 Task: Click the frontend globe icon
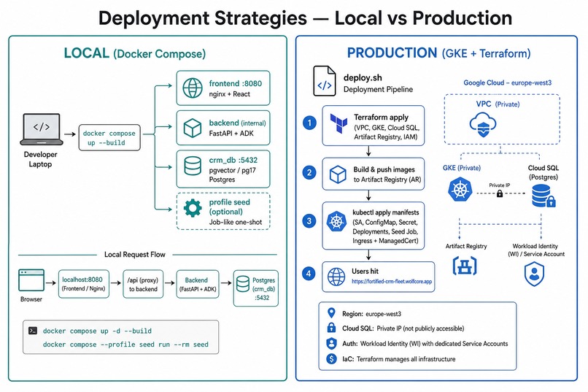click(193, 88)
